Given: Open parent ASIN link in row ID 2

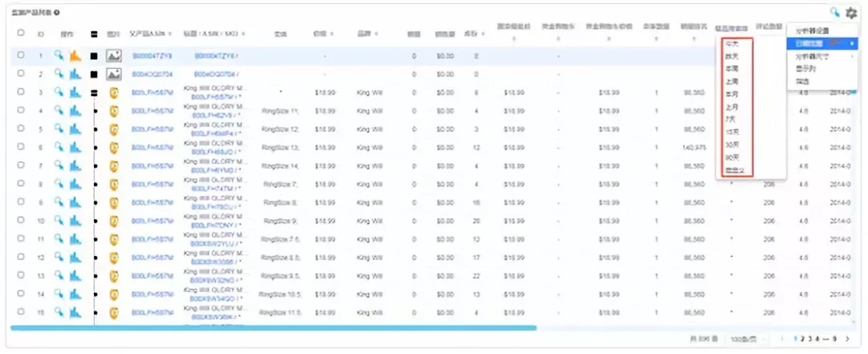Looking at the screenshot, I should tap(152, 74).
